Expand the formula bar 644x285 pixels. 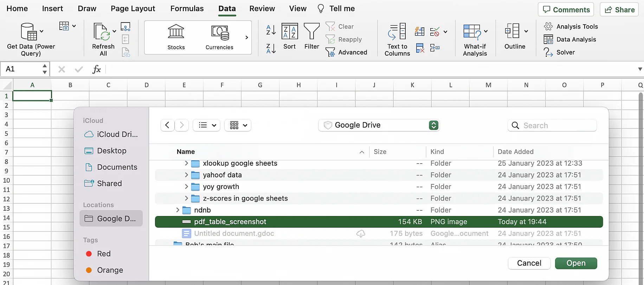click(x=640, y=69)
